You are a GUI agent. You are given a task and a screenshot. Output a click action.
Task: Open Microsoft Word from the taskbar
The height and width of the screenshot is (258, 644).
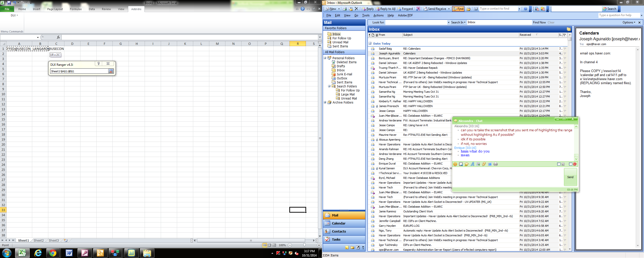69,253
